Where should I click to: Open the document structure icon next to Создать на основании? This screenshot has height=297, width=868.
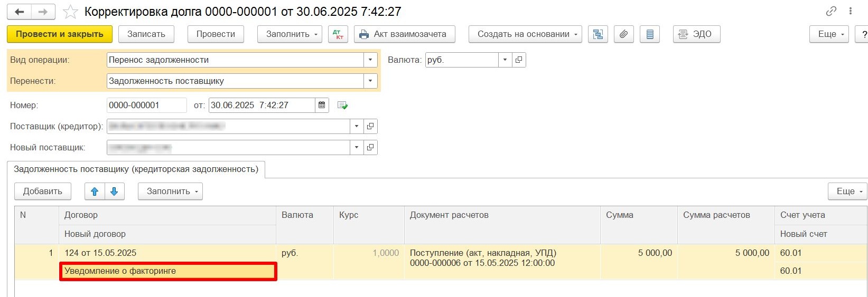point(598,34)
